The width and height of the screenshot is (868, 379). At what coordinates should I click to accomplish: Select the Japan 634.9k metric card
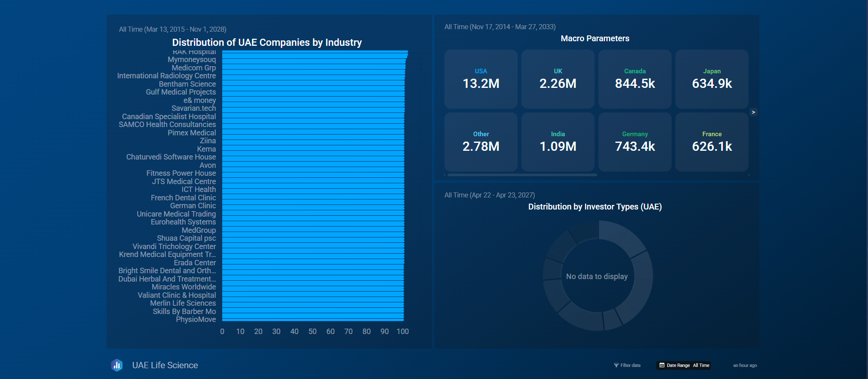[712, 79]
